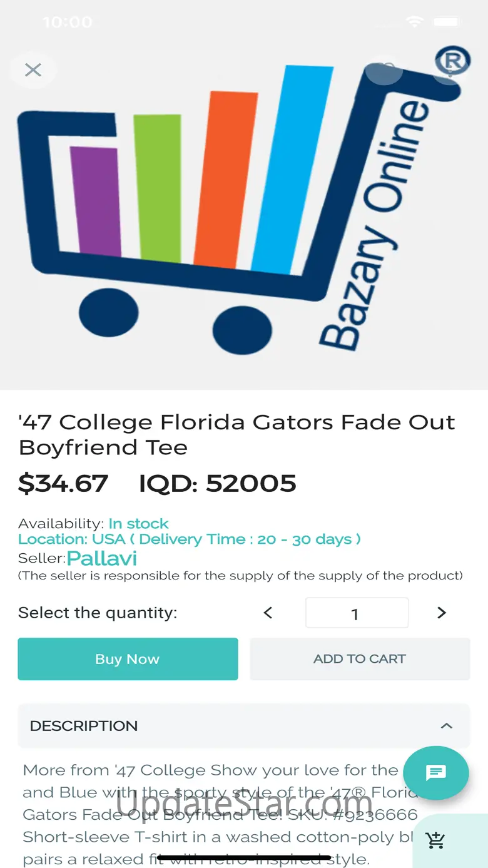Tap the In stock availability label
This screenshot has width=488, height=868.
point(138,524)
